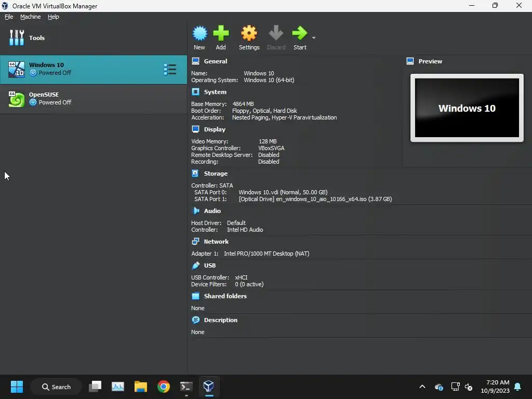Open Settings gear in toolbar
The width and height of the screenshot is (532, 399).
click(249, 33)
